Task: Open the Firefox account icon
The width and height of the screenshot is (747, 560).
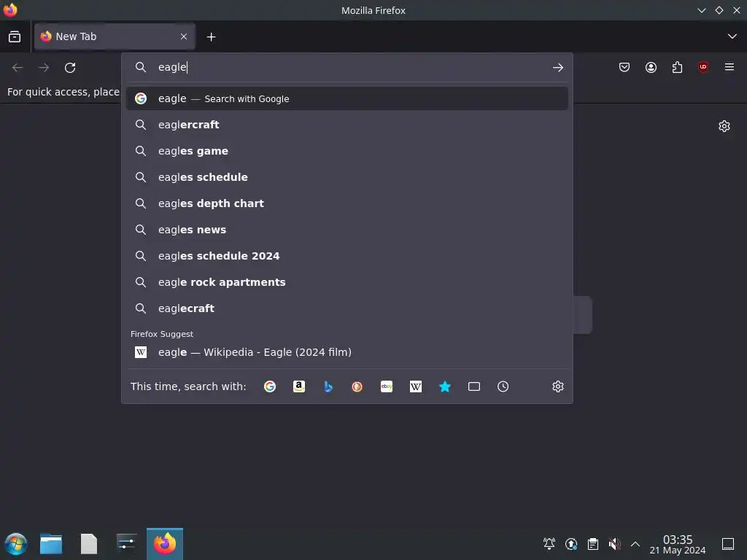Action: [x=651, y=68]
